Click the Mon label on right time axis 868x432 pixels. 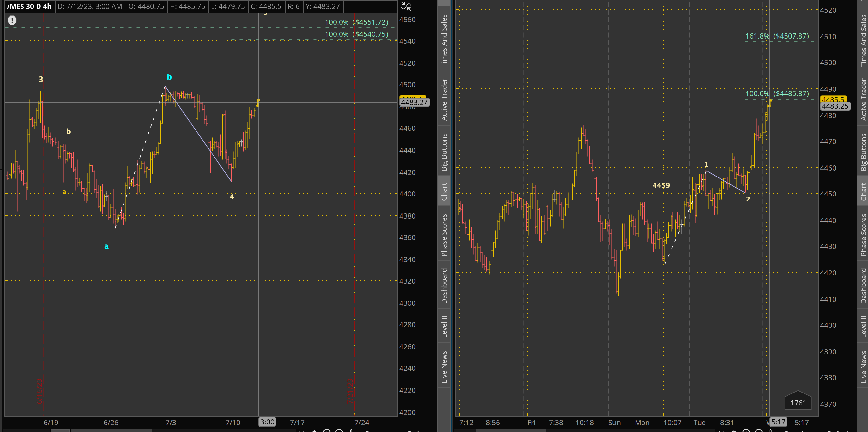pyautogui.click(x=642, y=422)
